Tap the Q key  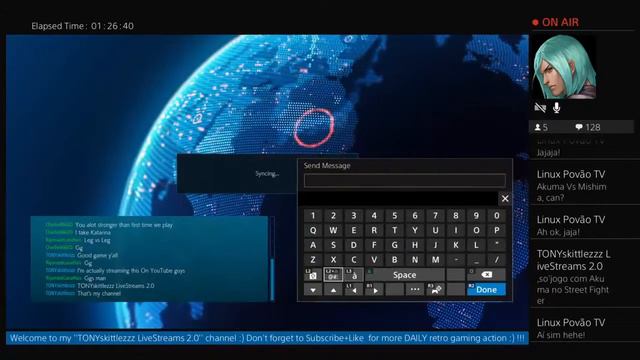[313, 230]
